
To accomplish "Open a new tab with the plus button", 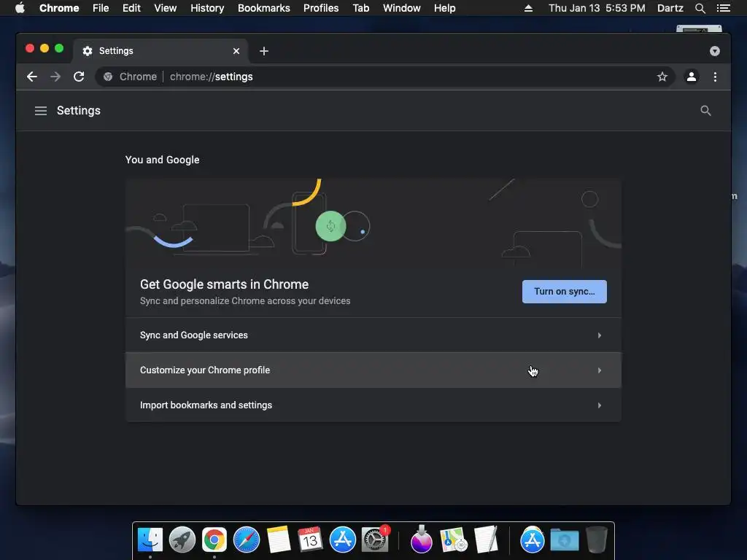I will click(x=263, y=51).
